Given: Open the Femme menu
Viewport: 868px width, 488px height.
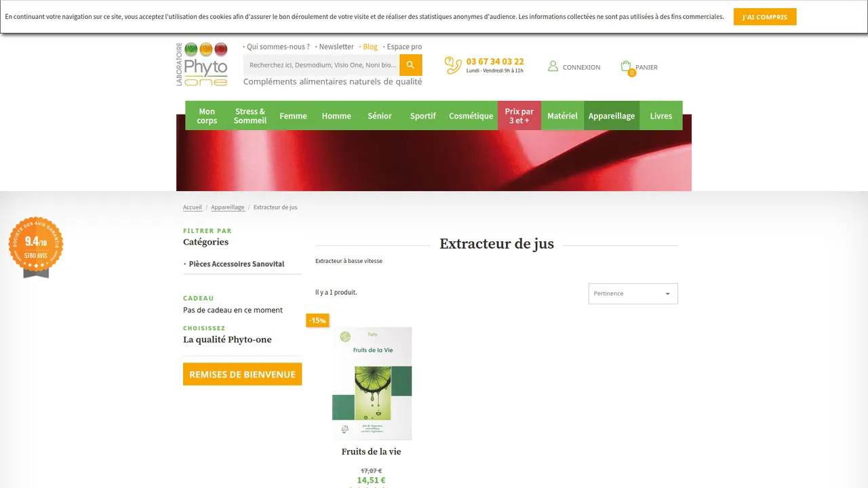Looking at the screenshot, I should (x=293, y=116).
